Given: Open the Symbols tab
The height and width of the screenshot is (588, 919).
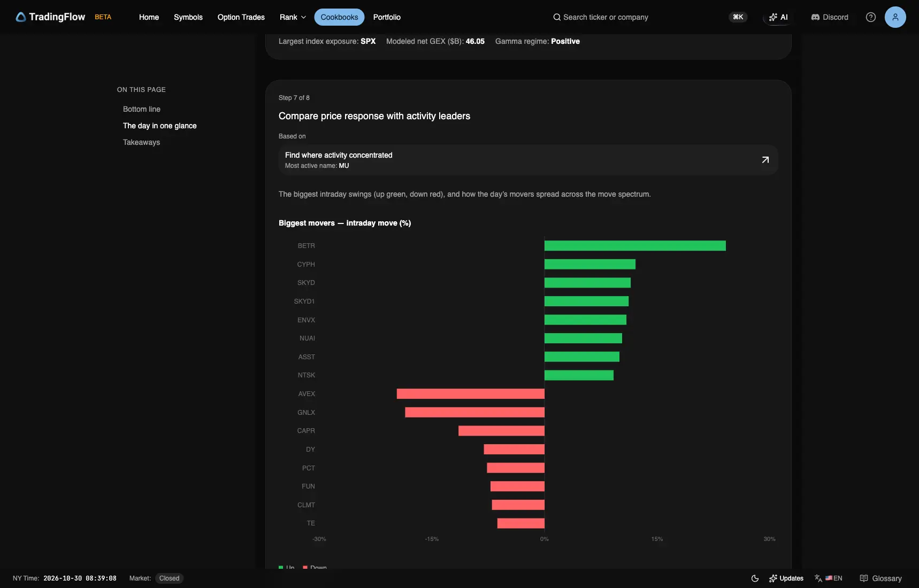Looking at the screenshot, I should pos(188,17).
